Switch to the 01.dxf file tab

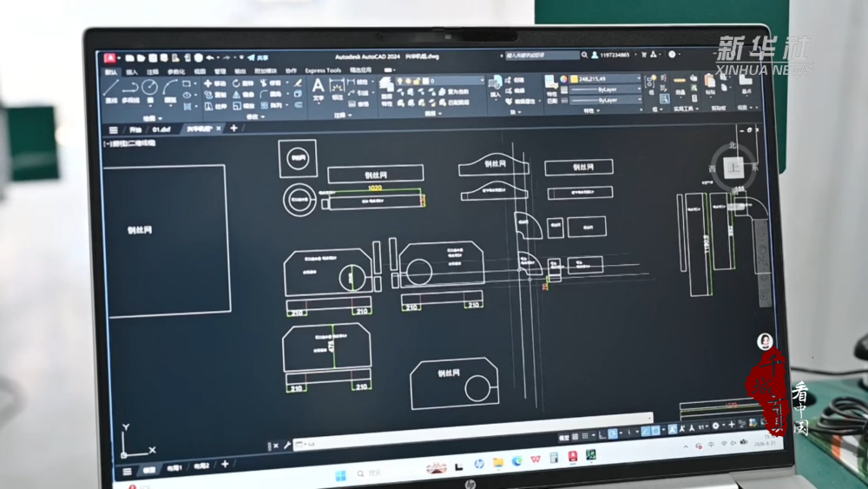(161, 129)
